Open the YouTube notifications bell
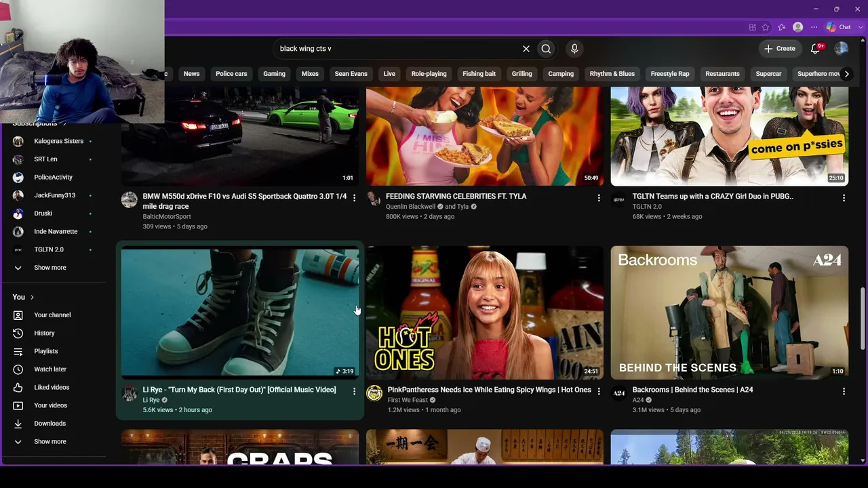 (816, 48)
